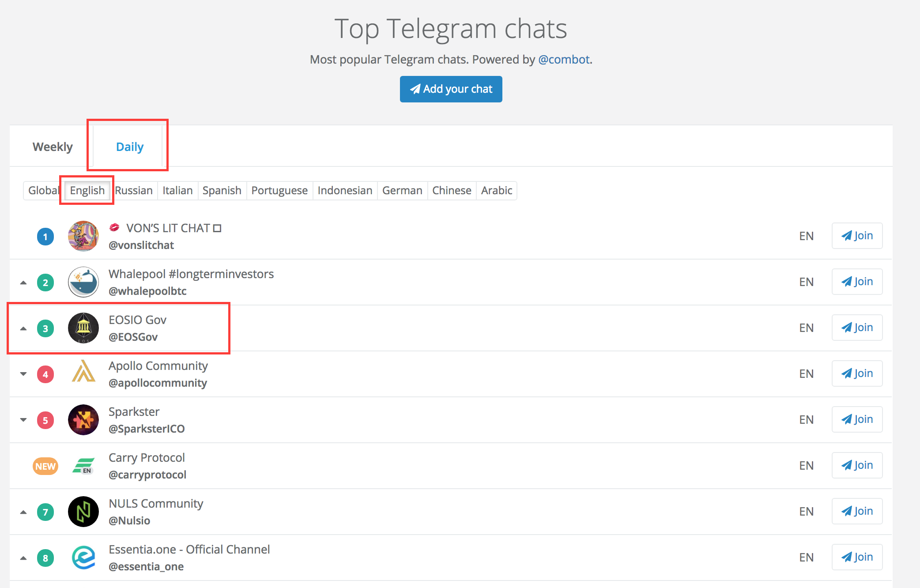The width and height of the screenshot is (920, 588).
Task: Open the VON'S LIT CHAT title
Action: tap(165, 228)
